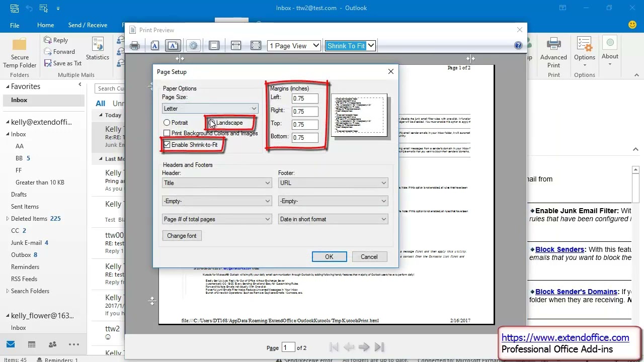Click the View Full Width icon
This screenshot has height=362, width=644.
coord(235,46)
